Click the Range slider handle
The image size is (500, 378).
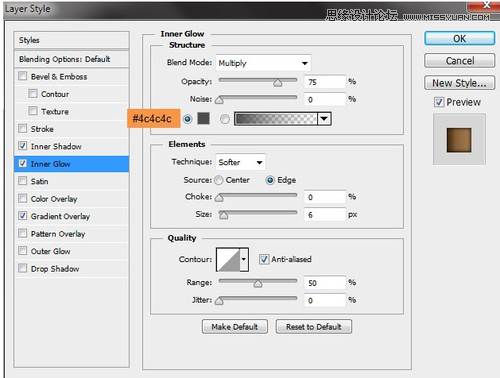tap(258, 284)
